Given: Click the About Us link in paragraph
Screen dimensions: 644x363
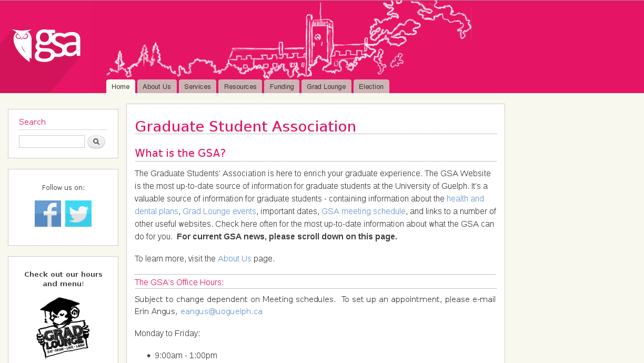Looking at the screenshot, I should pyautogui.click(x=235, y=258).
